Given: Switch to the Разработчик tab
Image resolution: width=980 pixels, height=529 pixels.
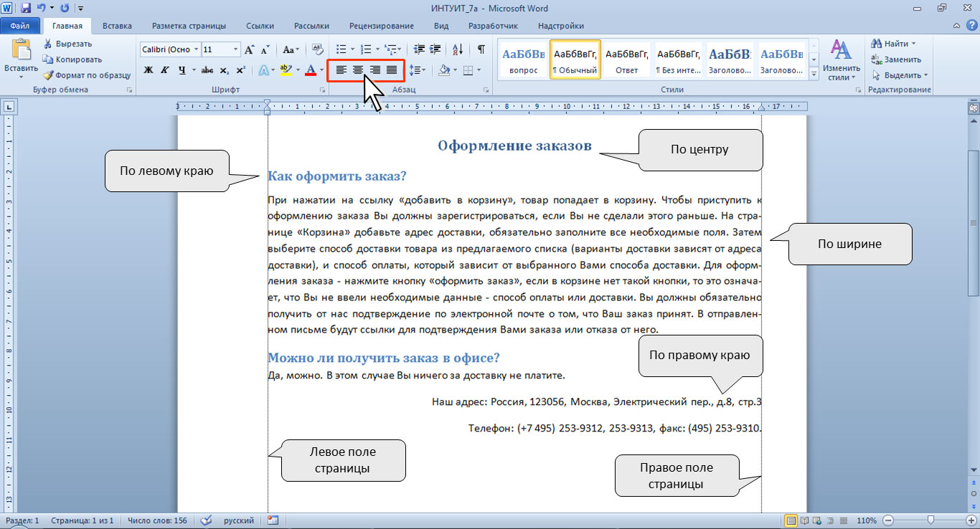Looking at the screenshot, I should [x=493, y=26].
